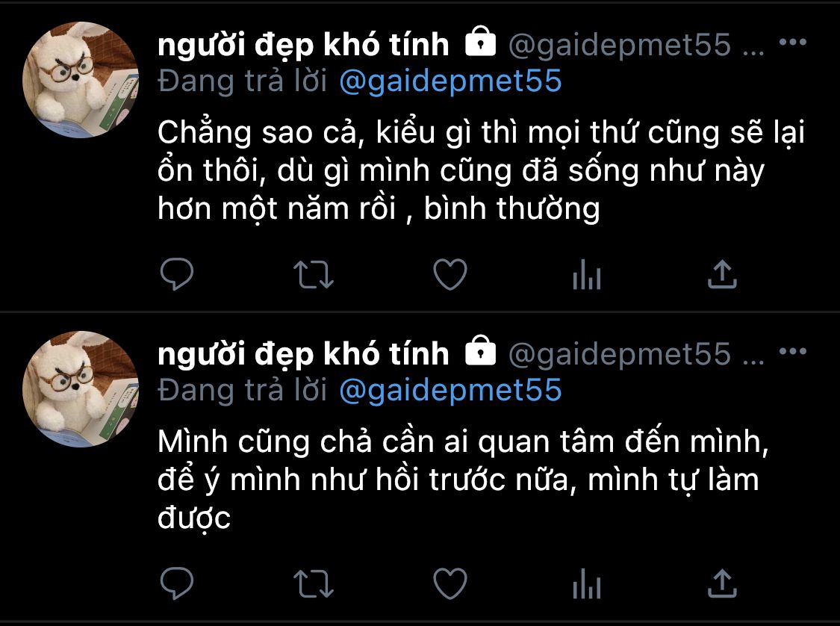Open the @gaidepmet55 reply link in first tweet
Screen dimensions: 840x626
click(450, 81)
